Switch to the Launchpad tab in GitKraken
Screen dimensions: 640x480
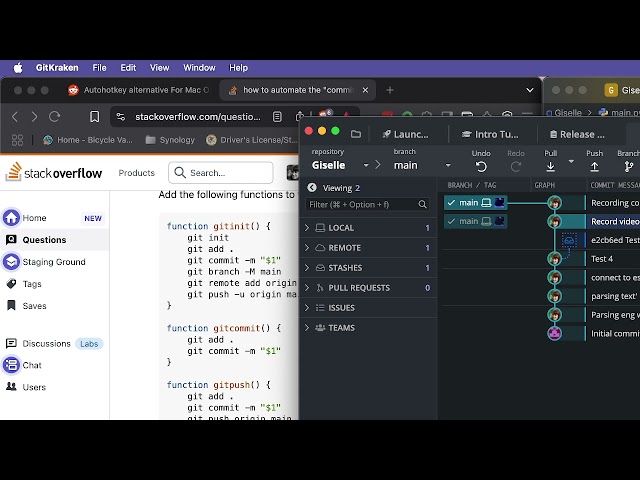[405, 134]
